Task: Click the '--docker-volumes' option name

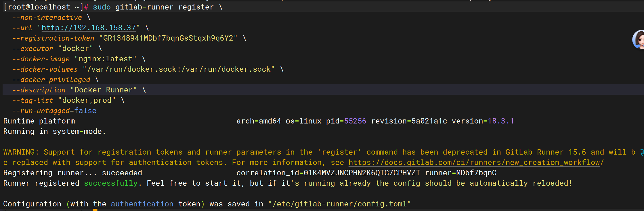Action: coord(45,69)
